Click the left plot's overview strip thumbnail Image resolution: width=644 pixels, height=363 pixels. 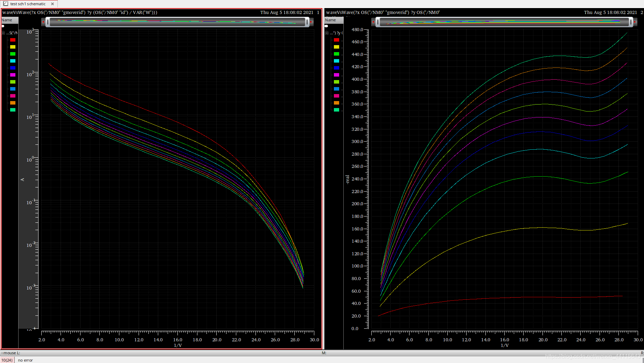click(x=177, y=22)
